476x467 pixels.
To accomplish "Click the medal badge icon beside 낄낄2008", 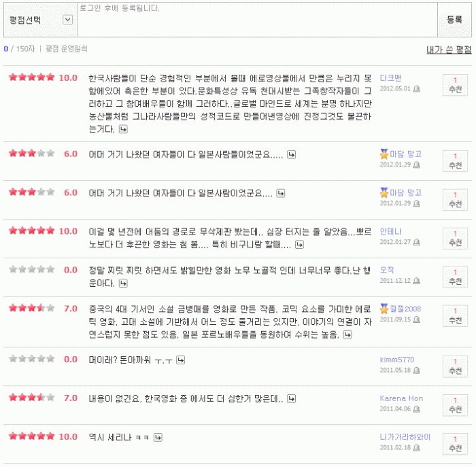I will 384,309.
